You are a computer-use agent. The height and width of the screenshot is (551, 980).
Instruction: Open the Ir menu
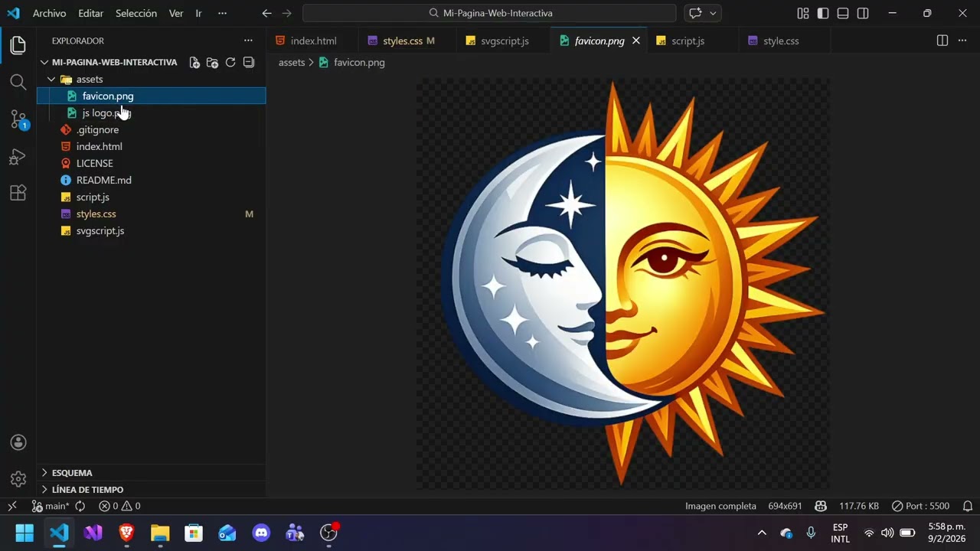pos(198,13)
